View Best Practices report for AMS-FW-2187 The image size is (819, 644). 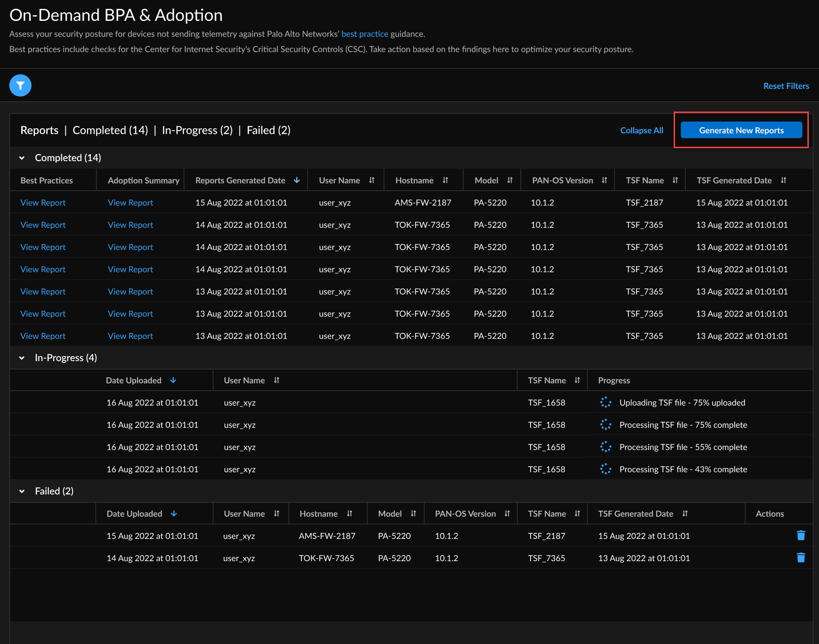click(43, 203)
